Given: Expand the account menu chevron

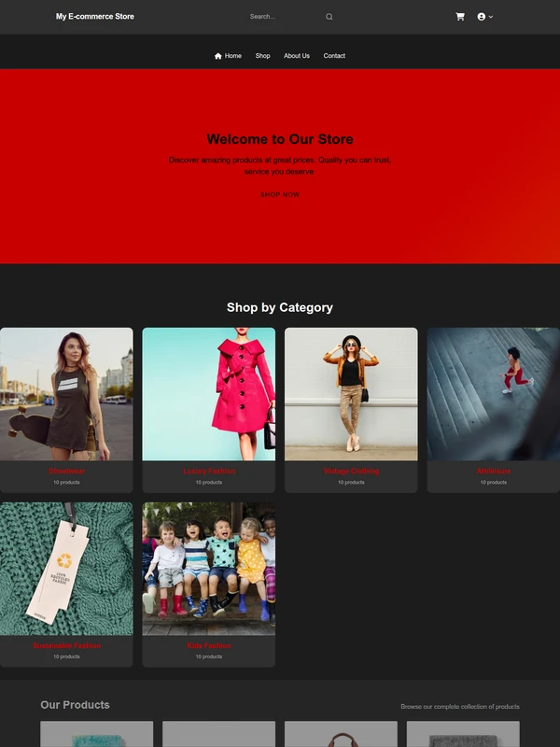Looking at the screenshot, I should [x=491, y=17].
